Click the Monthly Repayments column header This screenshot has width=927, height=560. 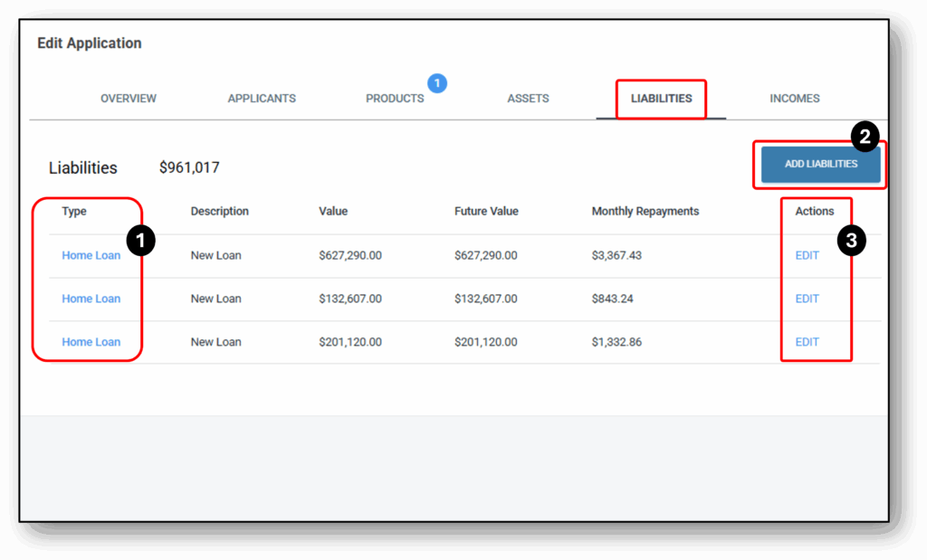click(645, 212)
